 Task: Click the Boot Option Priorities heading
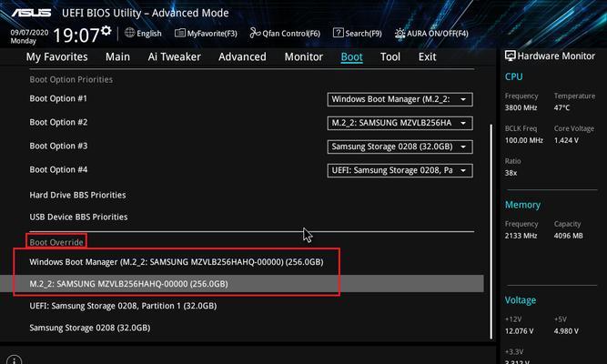(x=71, y=79)
